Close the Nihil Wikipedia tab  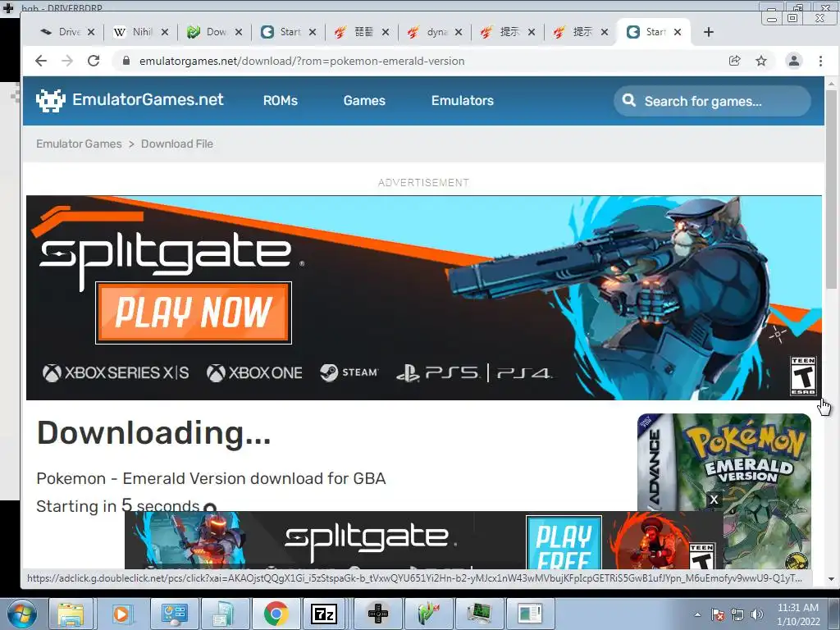click(164, 32)
